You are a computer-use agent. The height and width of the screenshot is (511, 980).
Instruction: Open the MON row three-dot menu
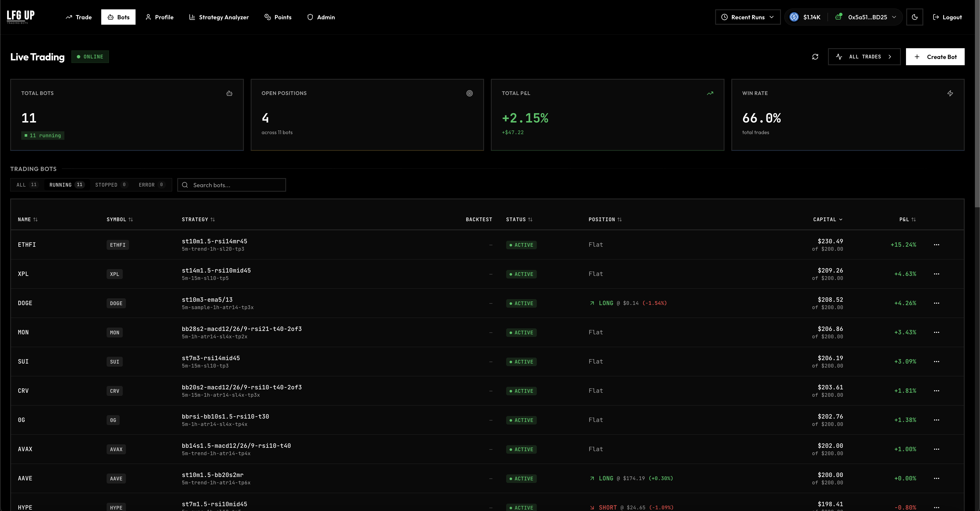[x=936, y=332]
